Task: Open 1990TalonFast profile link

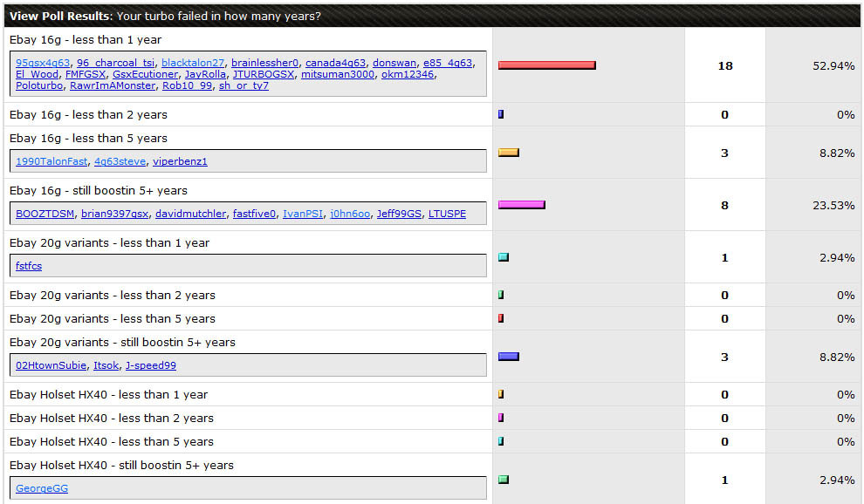Action: point(51,161)
